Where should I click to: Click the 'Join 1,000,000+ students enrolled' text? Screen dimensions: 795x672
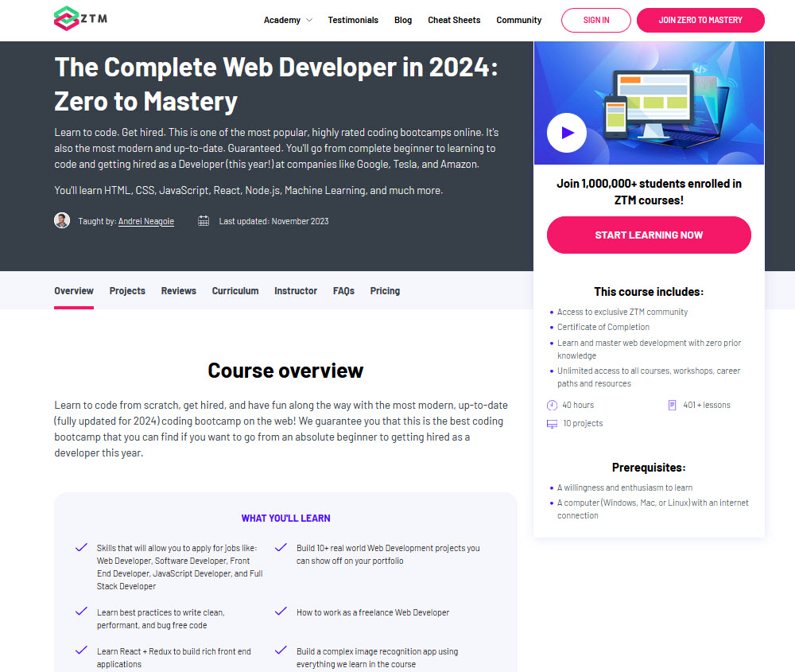click(649, 192)
